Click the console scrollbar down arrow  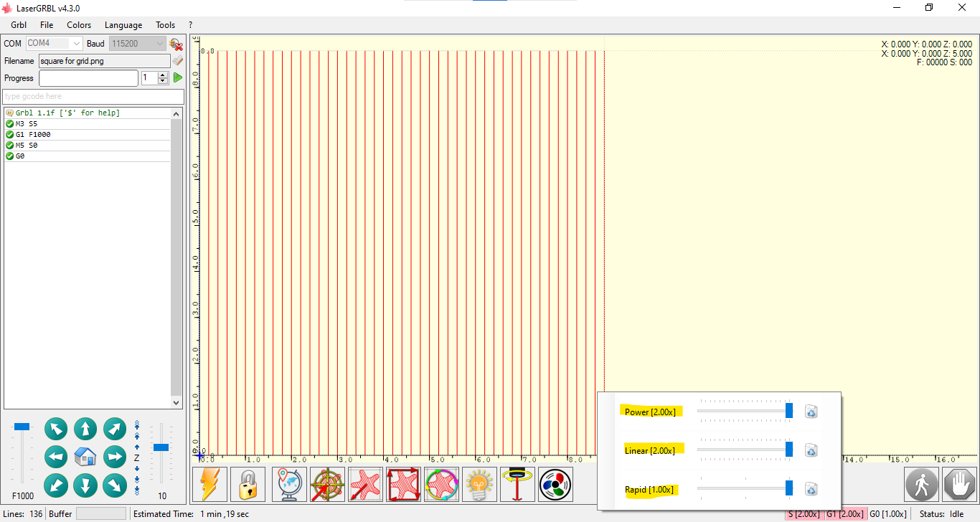177,404
